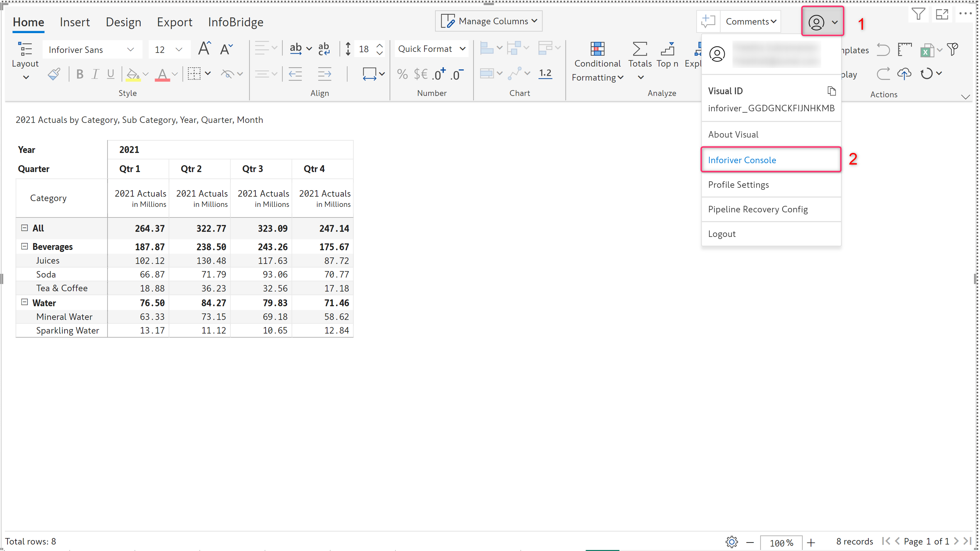The image size is (980, 551).
Task: Click the Totals sigma icon
Action: pos(640,49)
